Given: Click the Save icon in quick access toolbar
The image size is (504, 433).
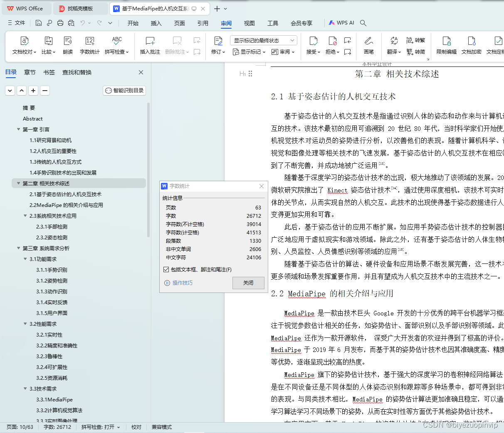Looking at the screenshot, I should [x=39, y=23].
